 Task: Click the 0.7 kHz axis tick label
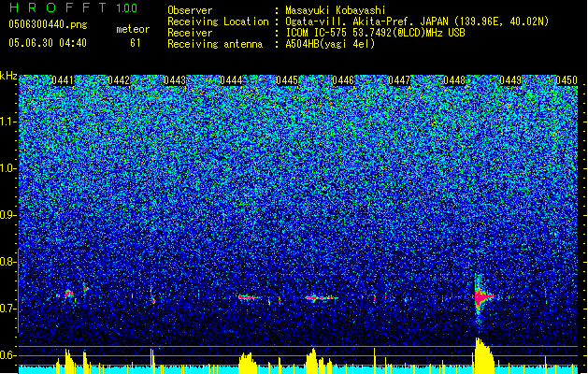(x=7, y=309)
